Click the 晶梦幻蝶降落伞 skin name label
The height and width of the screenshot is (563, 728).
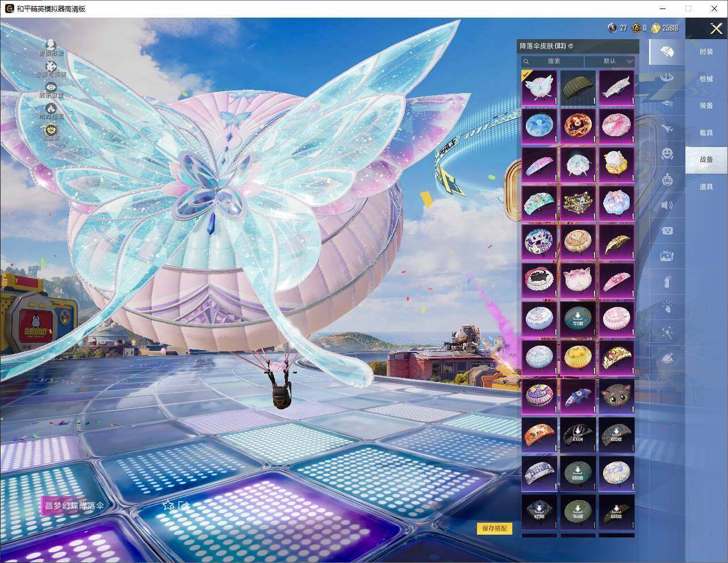pos(74,506)
